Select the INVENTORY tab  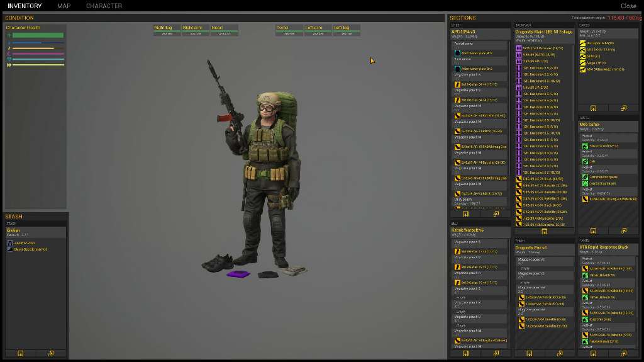click(25, 6)
